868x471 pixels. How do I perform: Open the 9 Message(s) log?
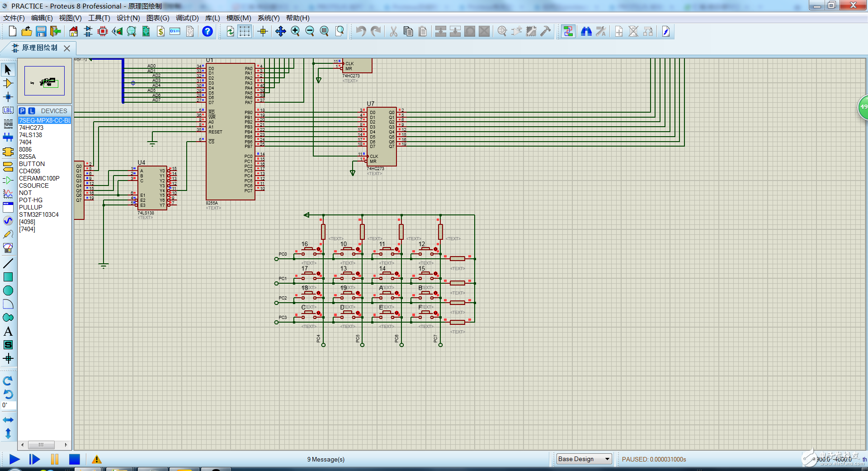pyautogui.click(x=325, y=459)
